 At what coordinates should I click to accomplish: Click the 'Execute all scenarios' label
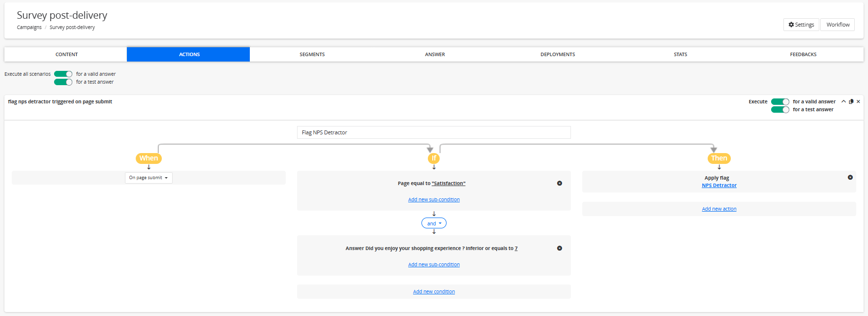click(28, 74)
